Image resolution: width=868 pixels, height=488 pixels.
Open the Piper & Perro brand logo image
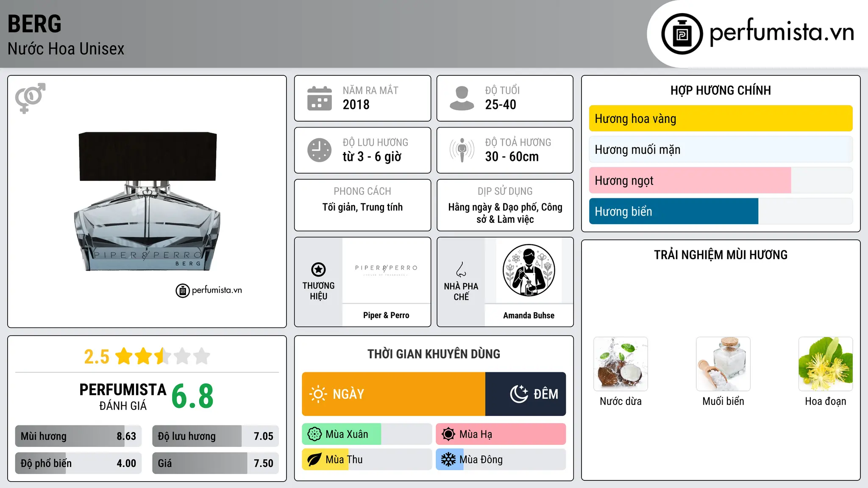[x=386, y=270]
